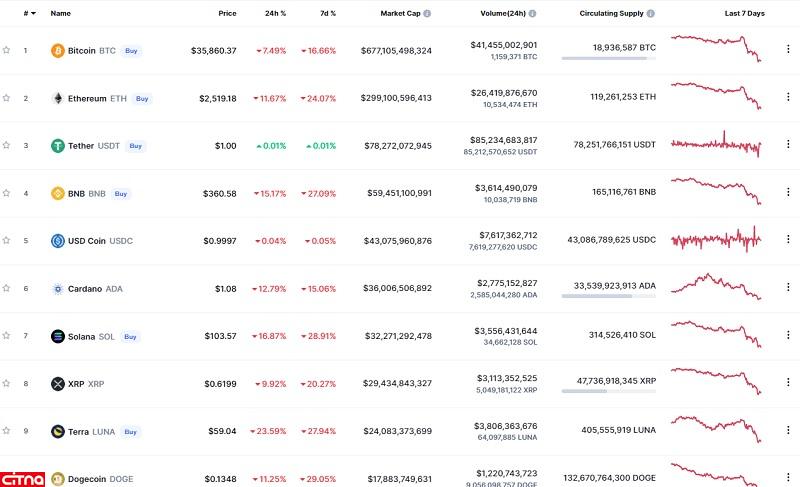Open the USD Coin 7-day sparkline chart

[x=716, y=240]
